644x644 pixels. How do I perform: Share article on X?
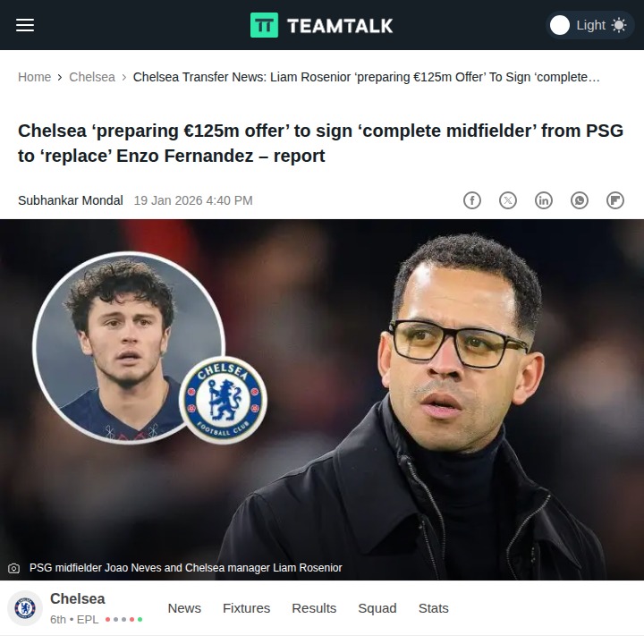(508, 200)
